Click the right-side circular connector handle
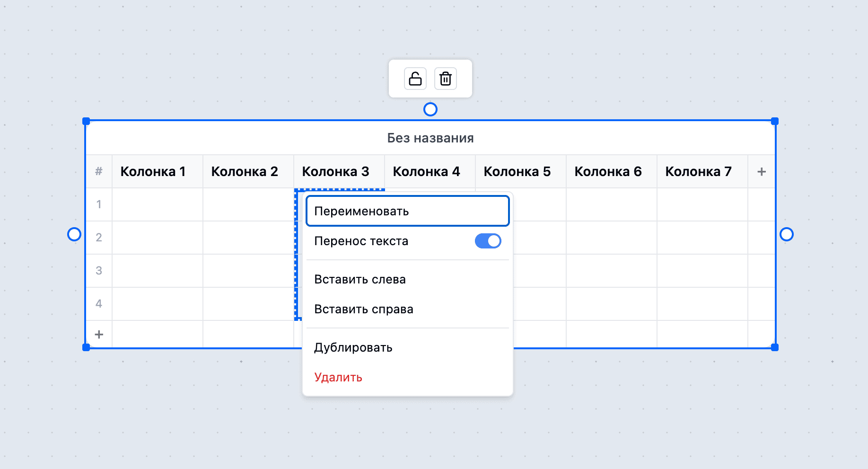 pos(787,234)
